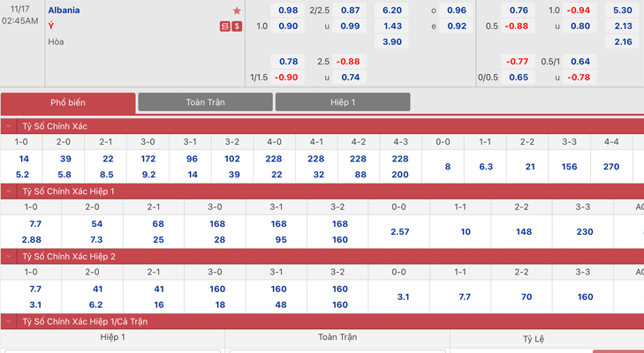Bet full-time 3-1 at odds 96

tap(192, 159)
